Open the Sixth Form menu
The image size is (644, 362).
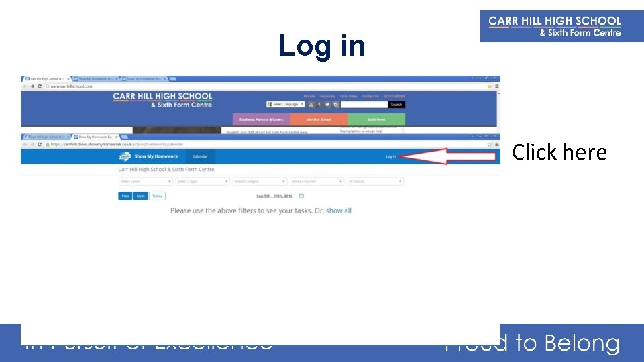pyautogui.click(x=376, y=119)
